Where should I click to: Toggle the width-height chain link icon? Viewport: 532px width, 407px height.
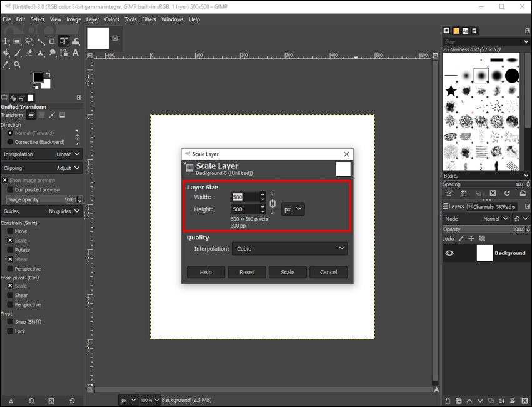(x=273, y=203)
